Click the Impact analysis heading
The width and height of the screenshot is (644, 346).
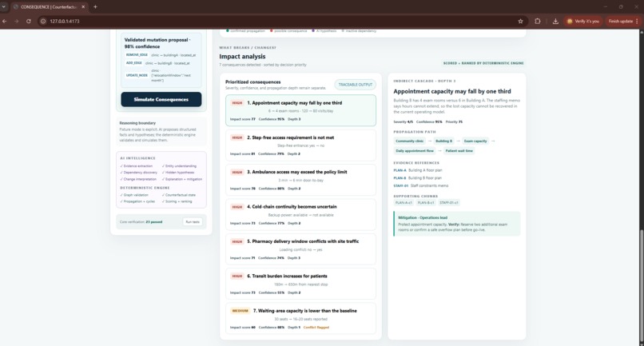(242, 56)
